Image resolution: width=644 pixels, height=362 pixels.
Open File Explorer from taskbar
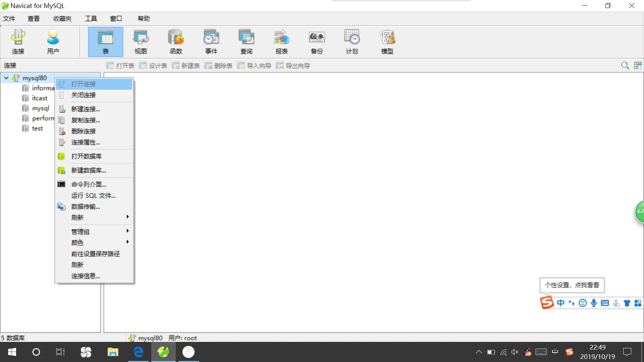113,352
